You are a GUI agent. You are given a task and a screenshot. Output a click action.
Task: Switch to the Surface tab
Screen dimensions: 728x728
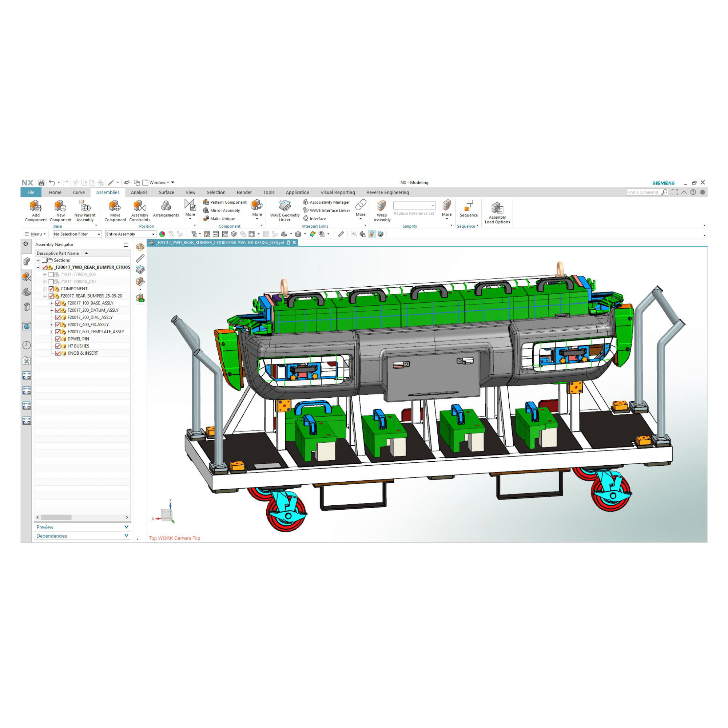coord(166,192)
